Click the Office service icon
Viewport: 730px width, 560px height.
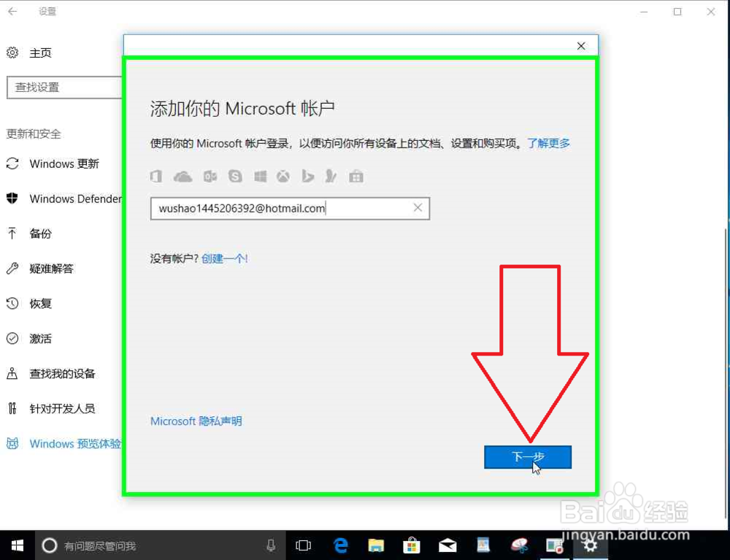click(x=156, y=177)
